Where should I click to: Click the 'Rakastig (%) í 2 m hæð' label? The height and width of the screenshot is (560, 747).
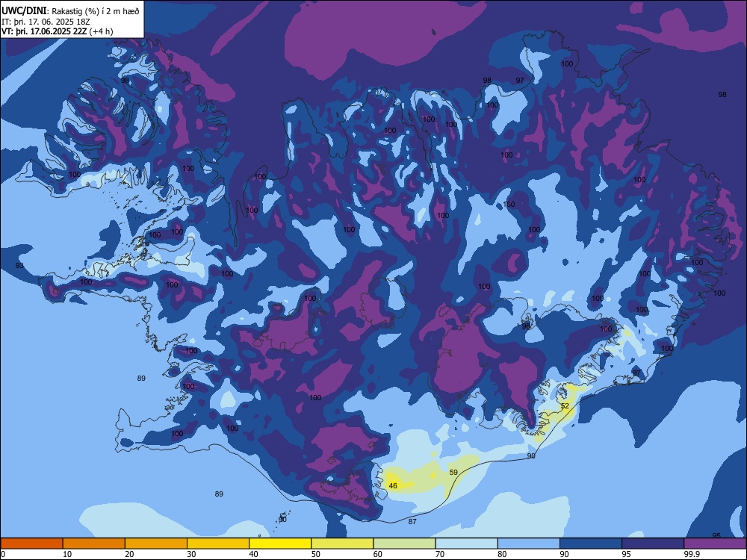(x=96, y=11)
